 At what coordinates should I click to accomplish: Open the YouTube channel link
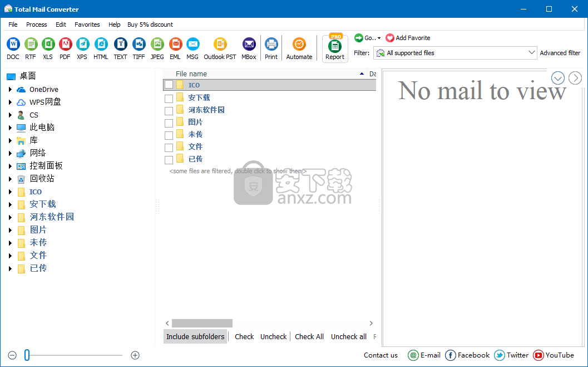554,355
